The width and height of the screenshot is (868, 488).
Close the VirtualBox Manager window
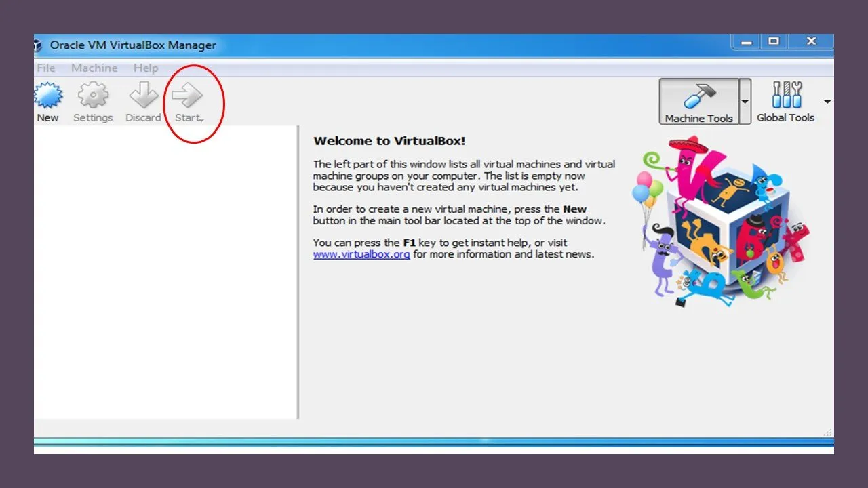(811, 42)
